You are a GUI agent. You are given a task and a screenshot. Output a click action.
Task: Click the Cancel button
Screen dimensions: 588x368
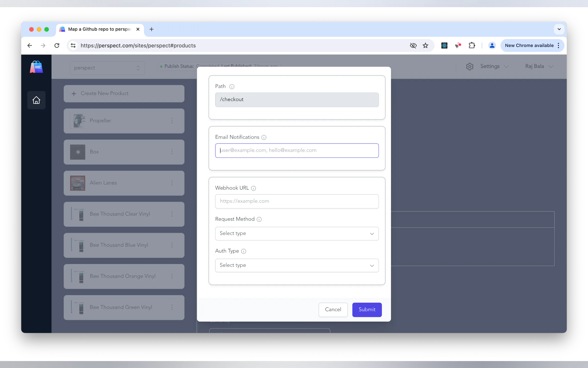pyautogui.click(x=333, y=310)
